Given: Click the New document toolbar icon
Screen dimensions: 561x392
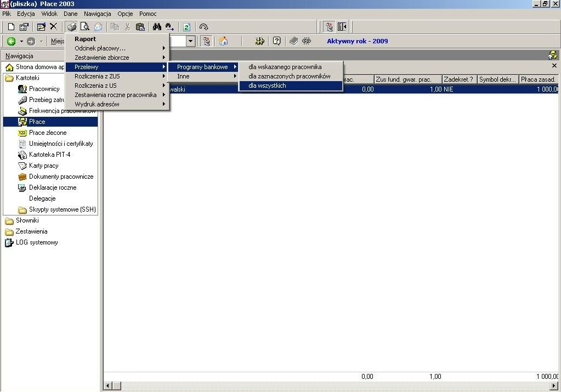Looking at the screenshot, I should (x=11, y=27).
